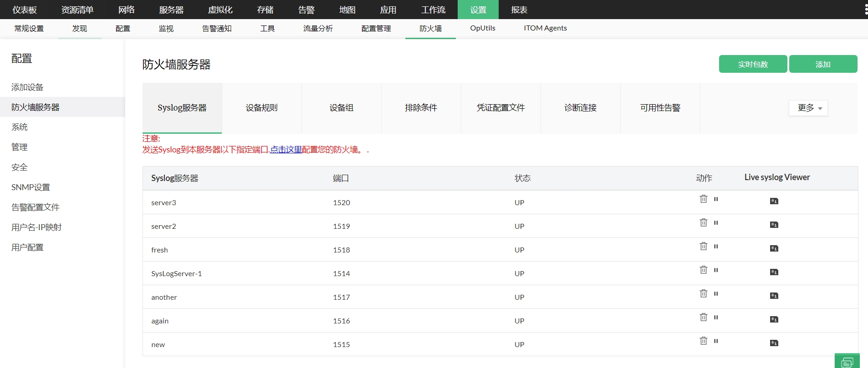Switch to the 设备组 tab
Viewport: 868px width, 368px height.
pyautogui.click(x=342, y=108)
